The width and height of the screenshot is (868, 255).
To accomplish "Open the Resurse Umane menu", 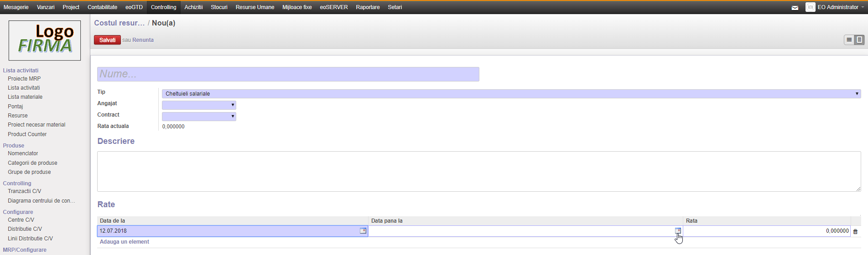I will tap(255, 7).
